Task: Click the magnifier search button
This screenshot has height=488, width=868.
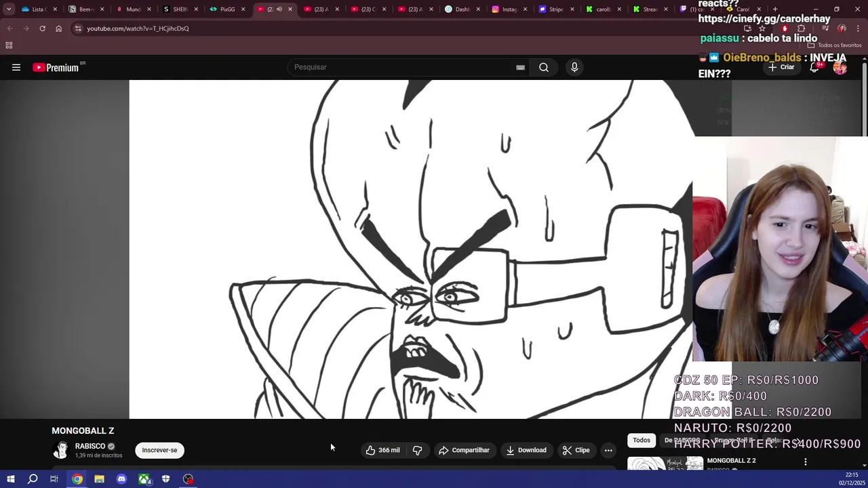Action: tap(544, 67)
